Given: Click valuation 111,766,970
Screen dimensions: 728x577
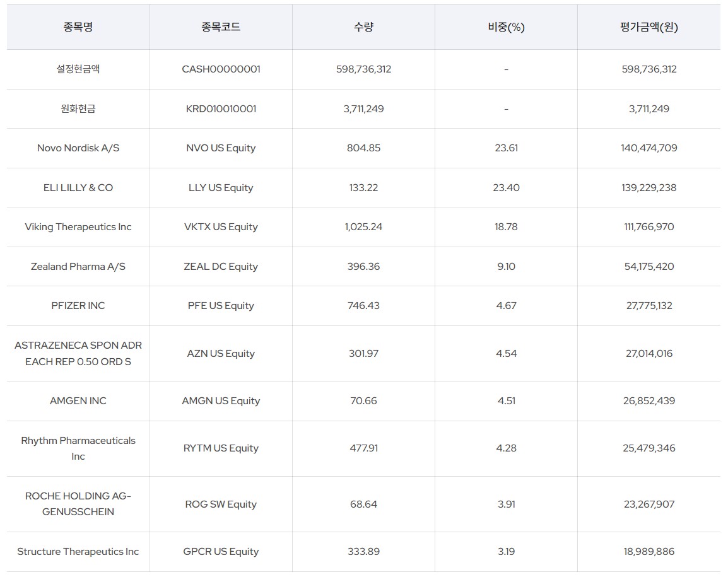Looking at the screenshot, I should (x=649, y=227).
